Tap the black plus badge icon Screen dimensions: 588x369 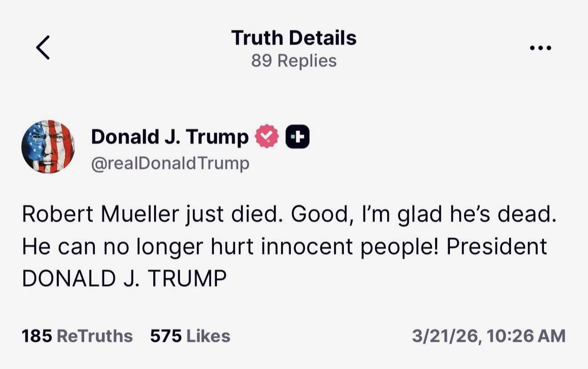pyautogui.click(x=297, y=137)
